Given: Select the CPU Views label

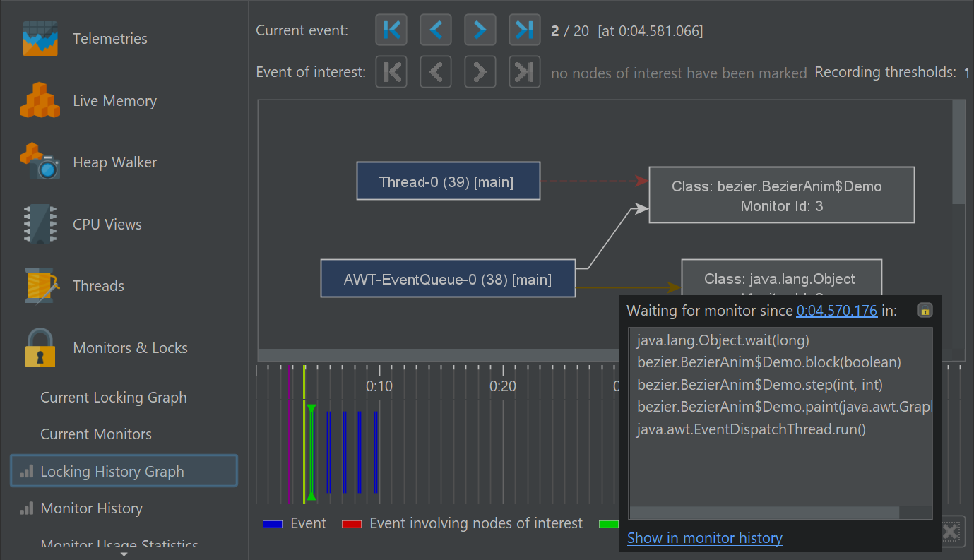Looking at the screenshot, I should click(x=107, y=224).
